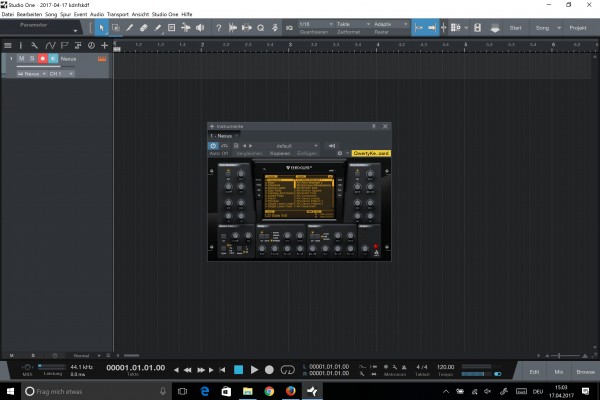Open the Bearbeiten menu
Screen dimensions: 600x400
pyautogui.click(x=29, y=14)
